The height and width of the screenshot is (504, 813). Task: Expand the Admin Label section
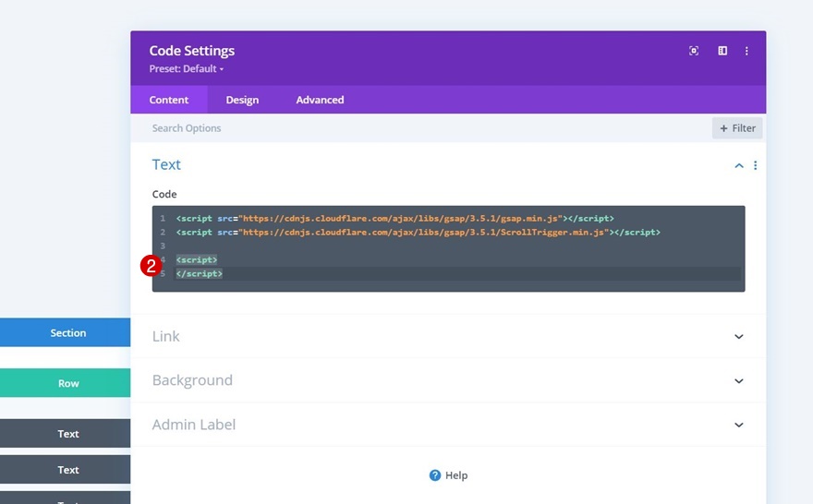(x=738, y=425)
